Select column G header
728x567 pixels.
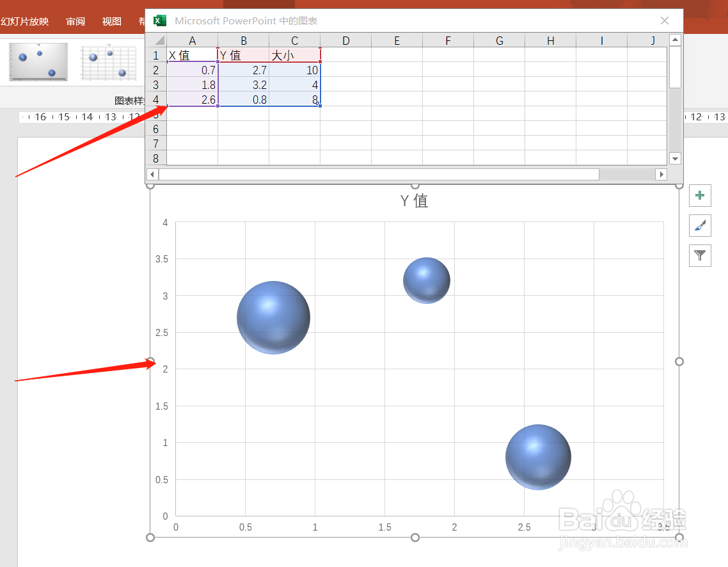coord(499,41)
